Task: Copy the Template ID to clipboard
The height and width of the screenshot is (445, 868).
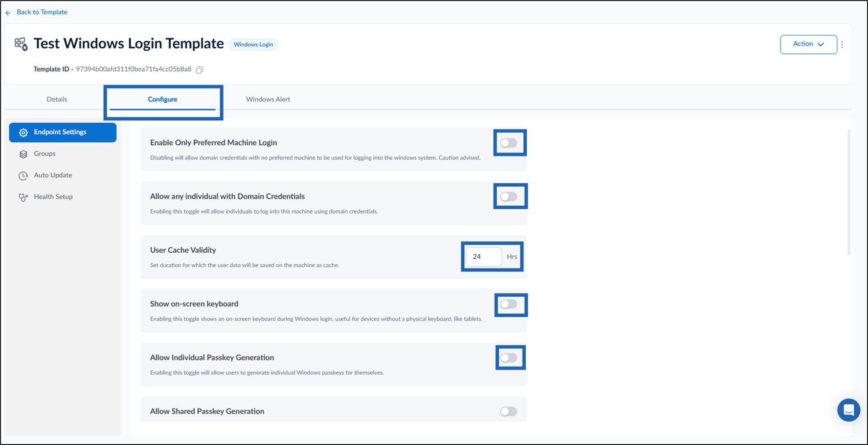Action: [200, 70]
